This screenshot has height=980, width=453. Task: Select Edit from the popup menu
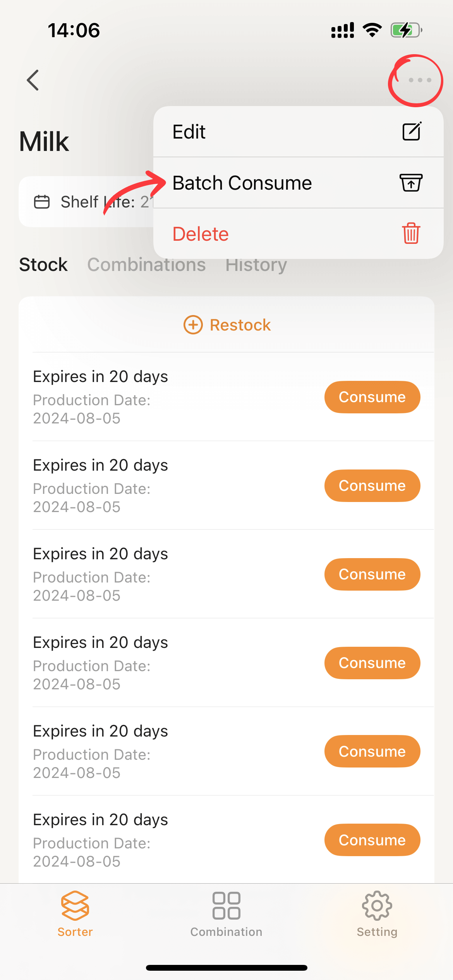[x=189, y=132]
